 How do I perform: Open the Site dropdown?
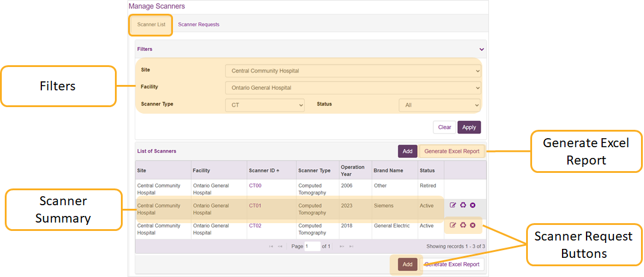tap(353, 71)
